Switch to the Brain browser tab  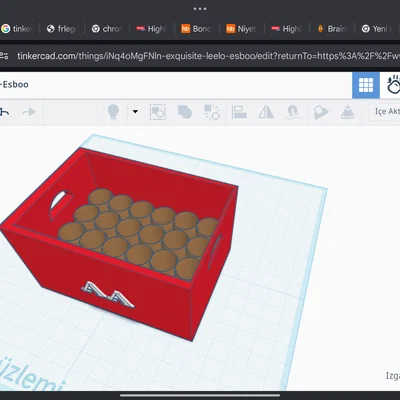pyautogui.click(x=331, y=29)
